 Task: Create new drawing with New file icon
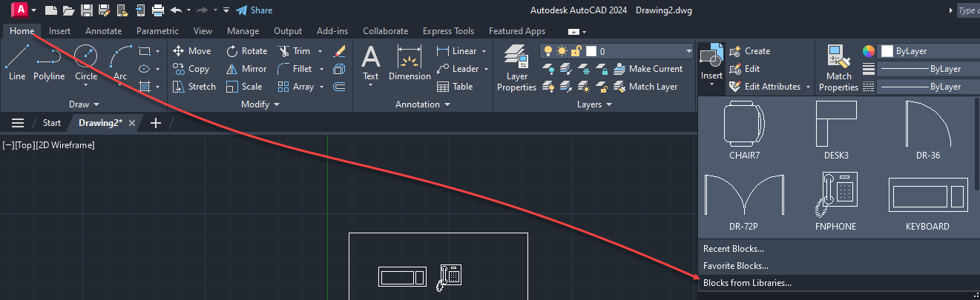pos(51,10)
